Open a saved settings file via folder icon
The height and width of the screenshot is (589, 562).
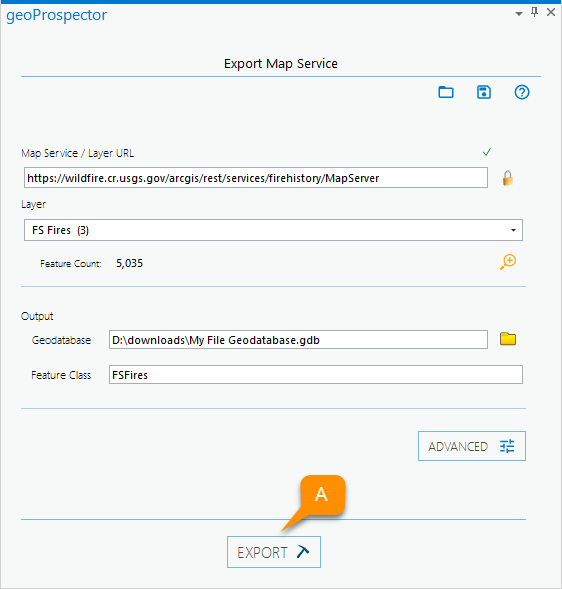click(x=446, y=92)
